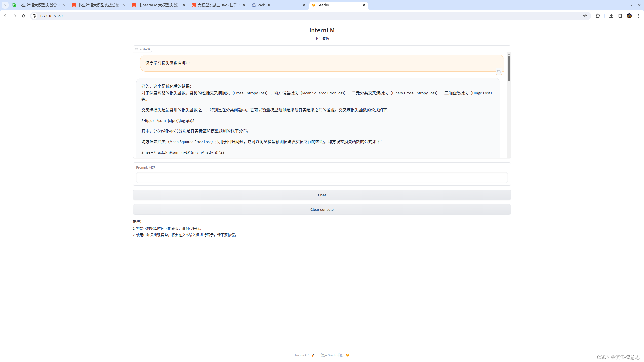644x362 pixels.
Task: Copy the user message via copy icon
Action: [499, 71]
